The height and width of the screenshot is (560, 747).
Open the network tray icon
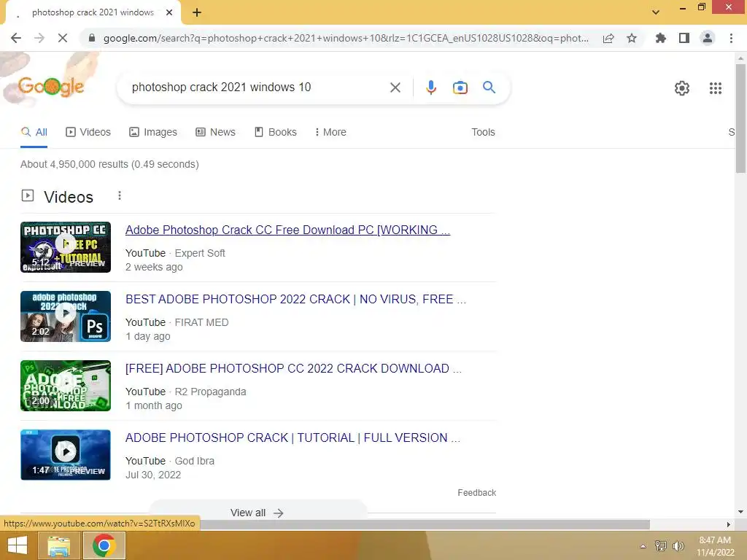(661, 545)
